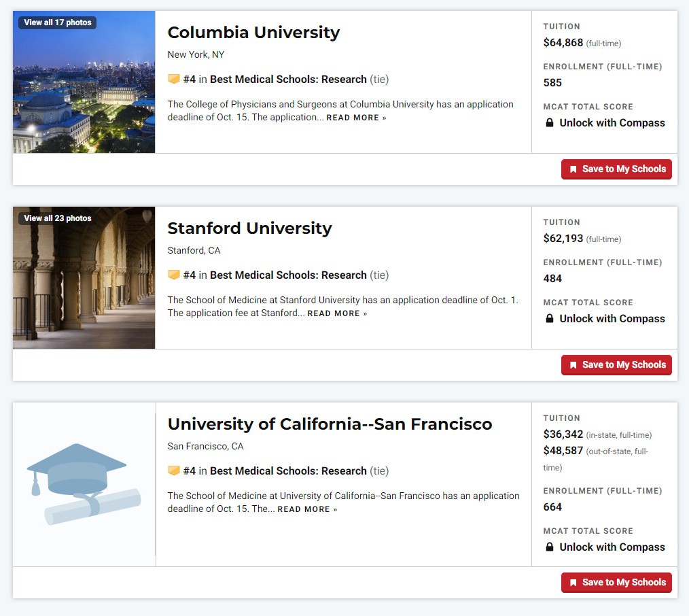Click Read More for UC San Francisco
This screenshot has width=689, height=616.
(x=308, y=509)
